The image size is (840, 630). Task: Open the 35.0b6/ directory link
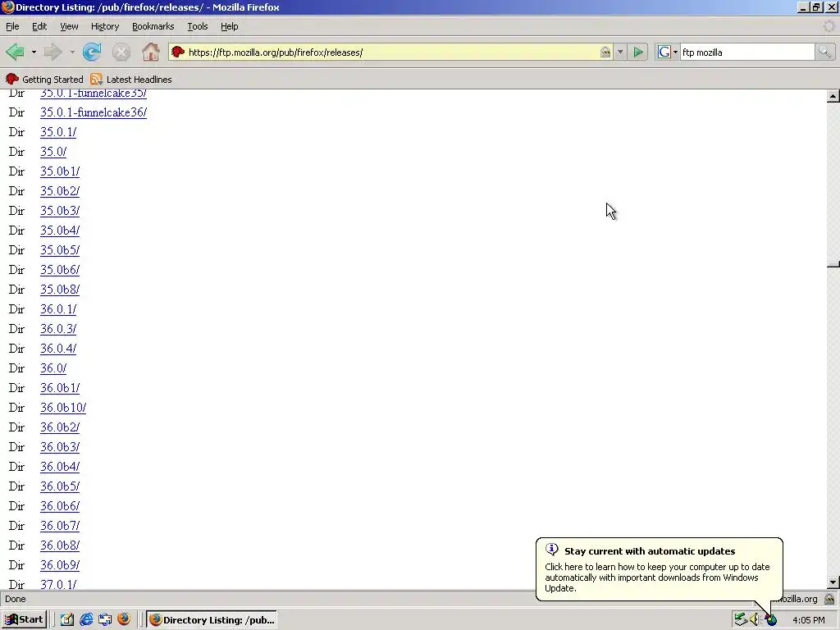pyautogui.click(x=60, y=269)
